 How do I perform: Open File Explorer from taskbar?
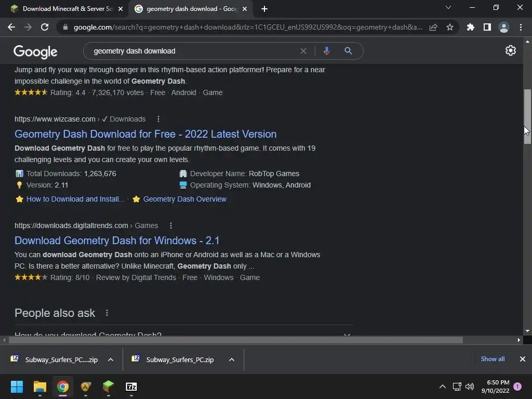pos(39,387)
